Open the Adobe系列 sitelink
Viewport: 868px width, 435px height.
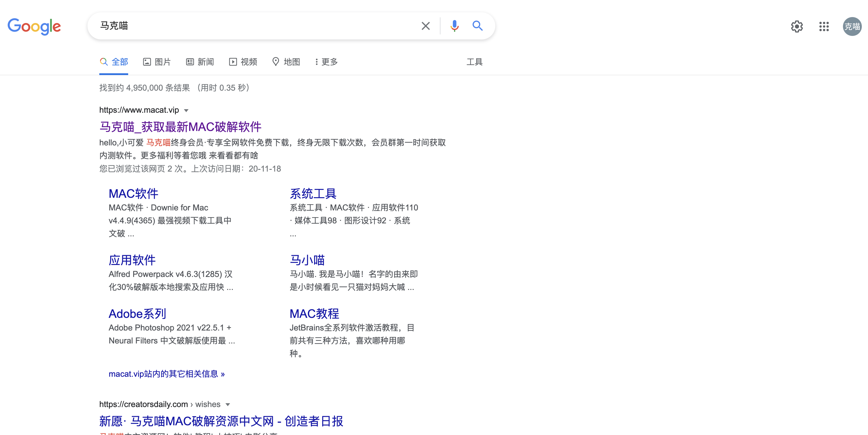[138, 313]
